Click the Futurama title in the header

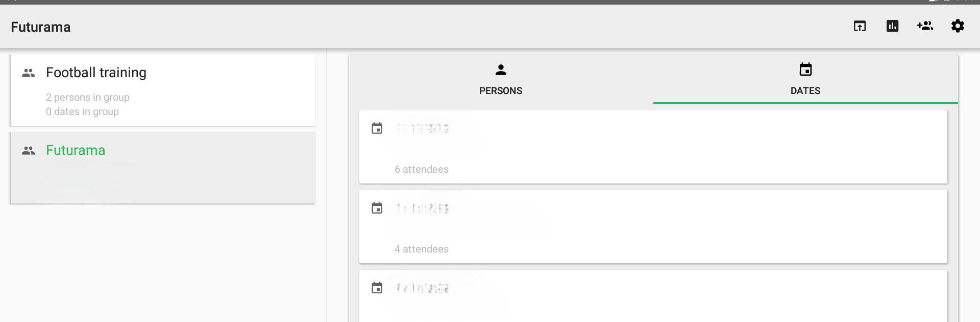pos(41,27)
